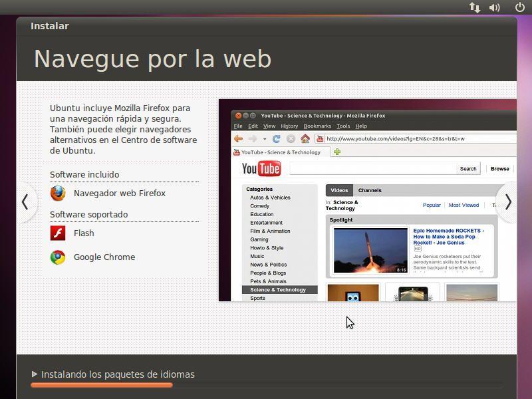
Task: Click the YouTube logo in the screenshot
Action: (261, 169)
